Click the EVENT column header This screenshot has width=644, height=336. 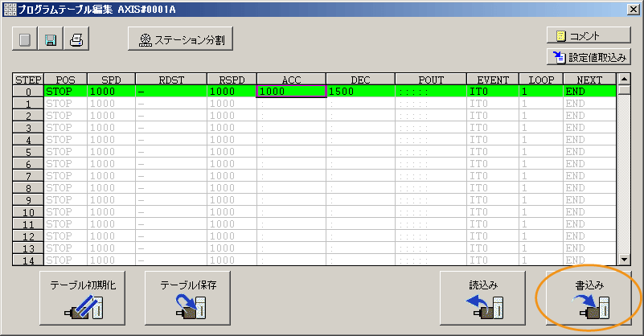pyautogui.click(x=492, y=79)
